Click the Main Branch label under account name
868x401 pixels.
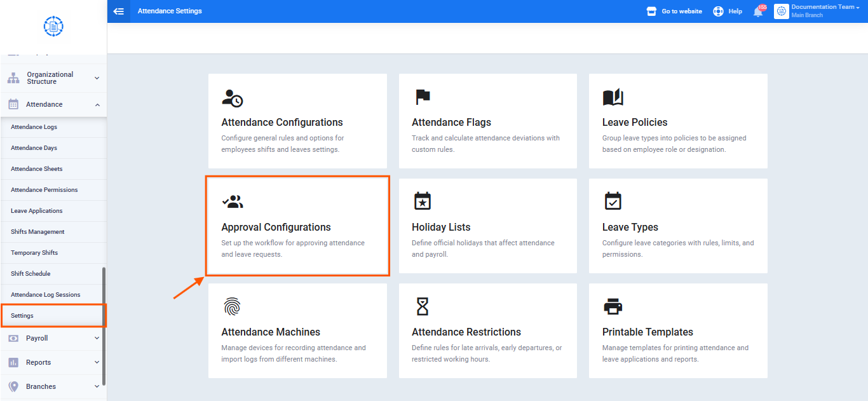(x=807, y=15)
